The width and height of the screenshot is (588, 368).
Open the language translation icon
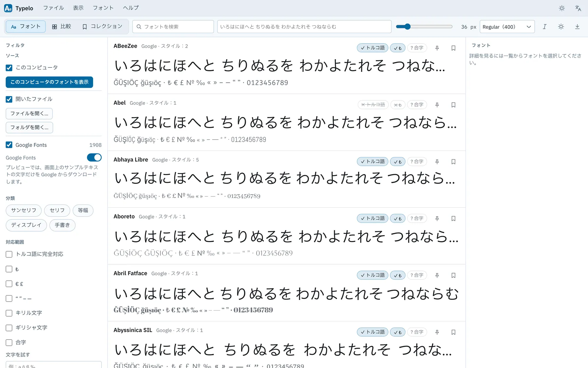(578, 8)
